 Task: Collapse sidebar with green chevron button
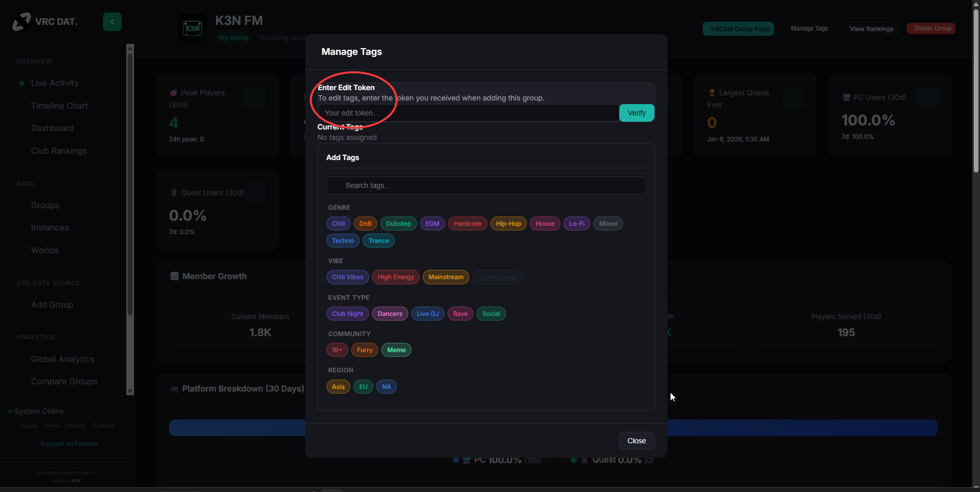pyautogui.click(x=112, y=22)
